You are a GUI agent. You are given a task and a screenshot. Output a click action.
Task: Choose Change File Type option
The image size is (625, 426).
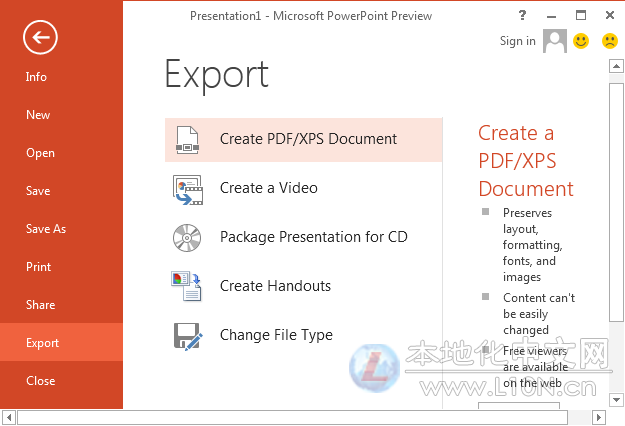tap(276, 335)
